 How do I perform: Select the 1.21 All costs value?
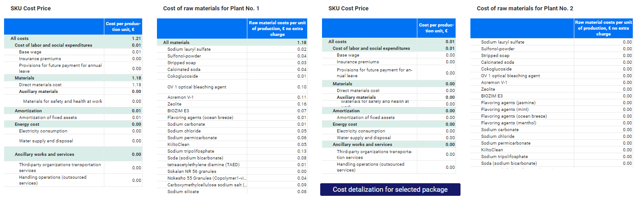[x=136, y=39]
